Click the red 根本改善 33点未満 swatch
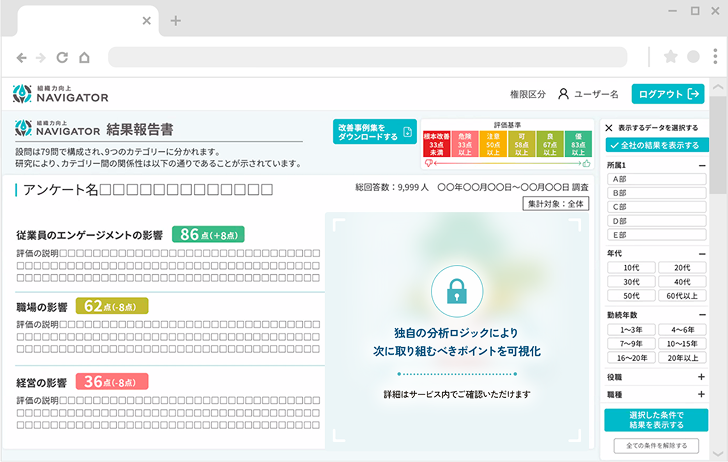This screenshot has width=728, height=462. point(436,144)
